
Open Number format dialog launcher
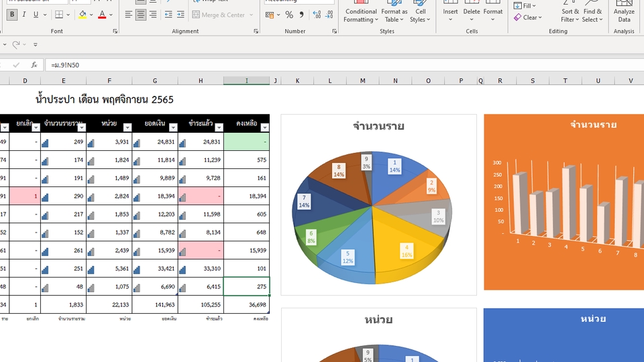coord(334,32)
